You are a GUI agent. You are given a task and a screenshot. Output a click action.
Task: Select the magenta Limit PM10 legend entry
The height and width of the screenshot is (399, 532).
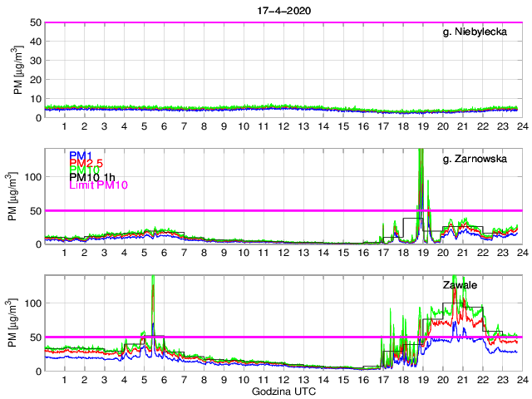(x=97, y=185)
